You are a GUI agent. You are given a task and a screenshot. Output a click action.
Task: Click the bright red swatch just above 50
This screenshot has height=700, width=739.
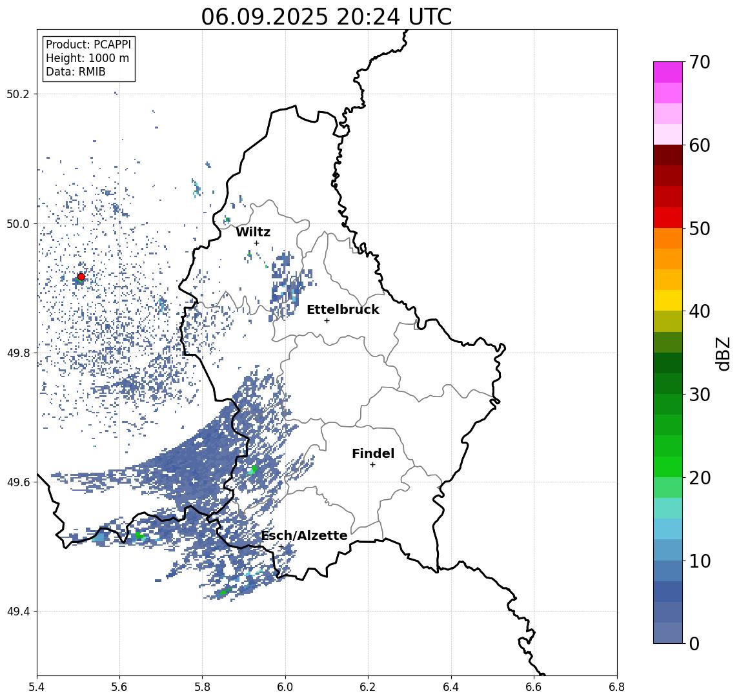point(668,218)
